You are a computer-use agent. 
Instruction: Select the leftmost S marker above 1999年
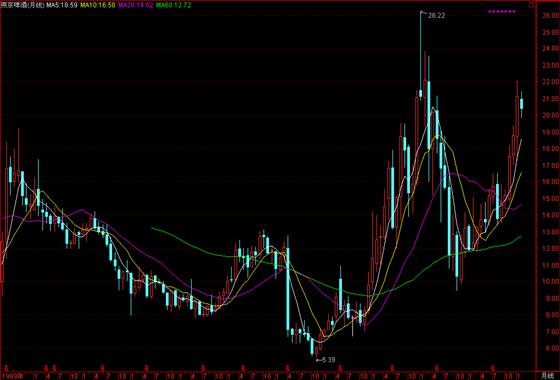[x=6, y=368]
